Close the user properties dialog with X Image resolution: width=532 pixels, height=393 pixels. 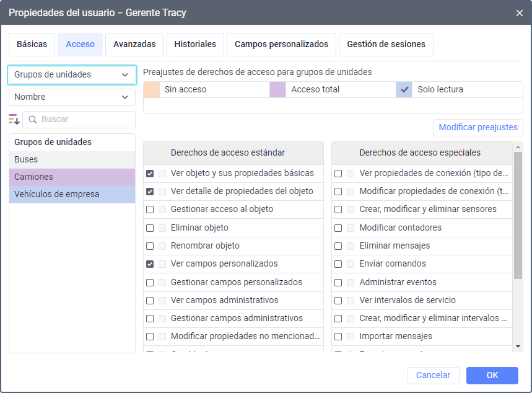[x=519, y=12]
